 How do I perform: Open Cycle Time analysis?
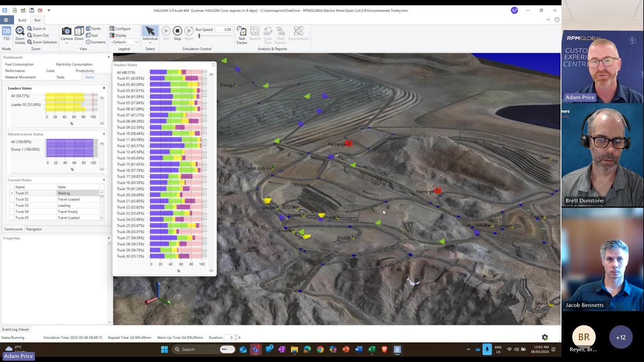click(x=268, y=35)
